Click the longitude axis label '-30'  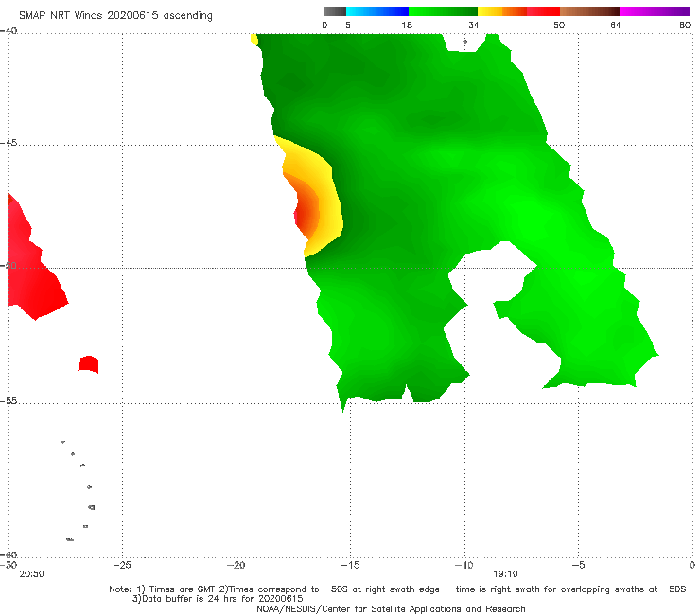[x=9, y=565]
